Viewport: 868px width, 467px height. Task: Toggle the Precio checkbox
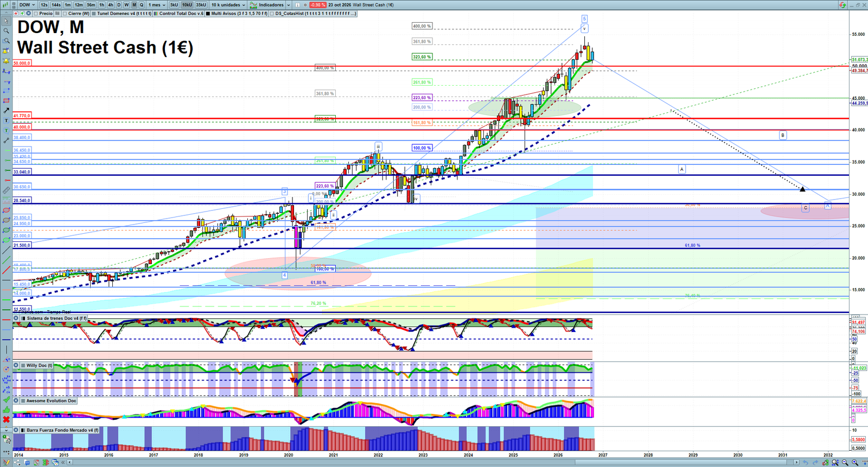pyautogui.click(x=36, y=14)
